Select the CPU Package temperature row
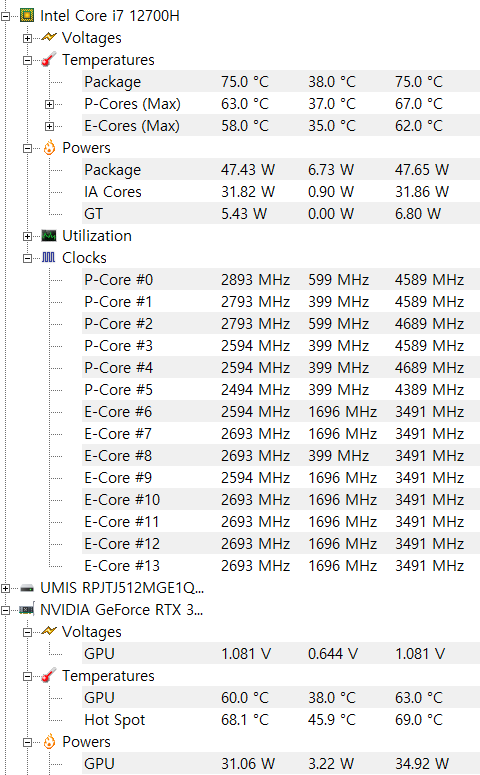Image resolution: width=480 pixels, height=775 pixels. (x=281, y=82)
